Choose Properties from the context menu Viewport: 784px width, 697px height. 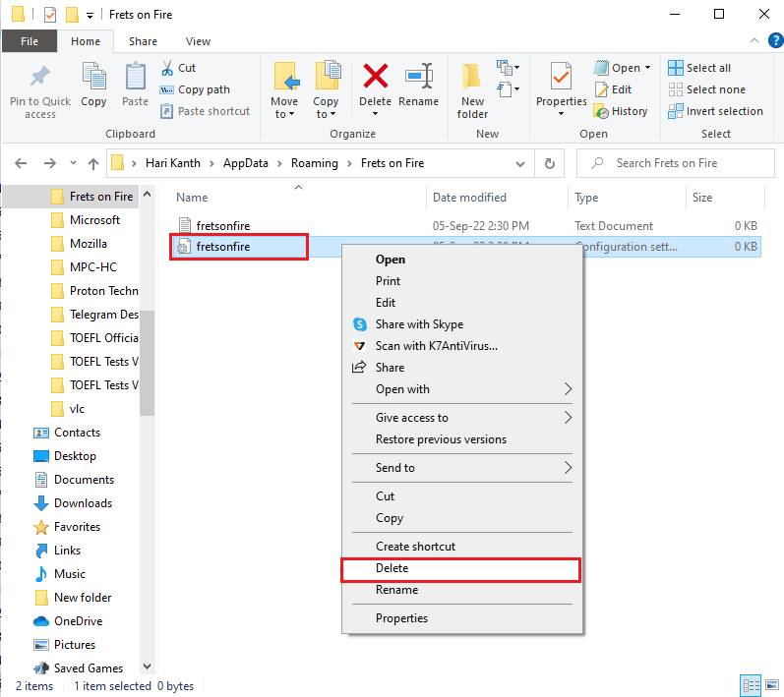pos(461,618)
